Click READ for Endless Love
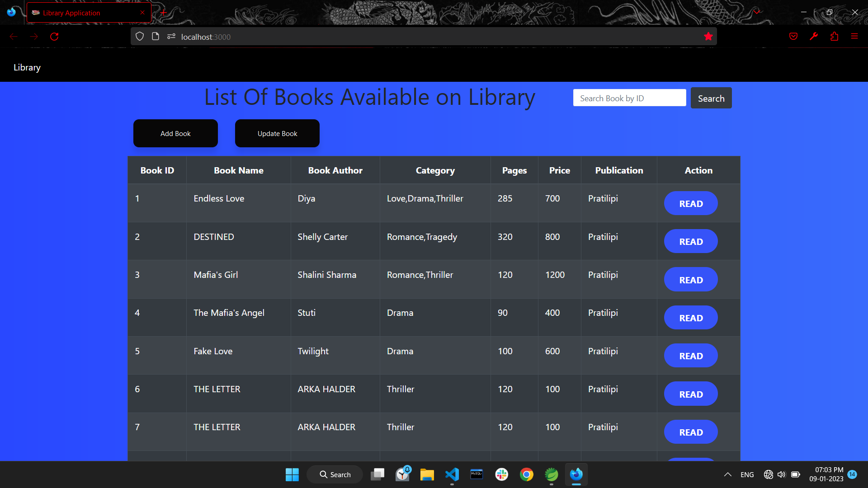868x488 pixels. [x=690, y=203]
